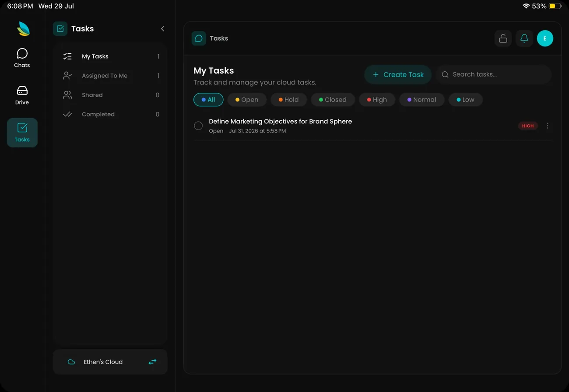Filter tasks by Normal priority
The image size is (569, 392).
pos(421,100)
